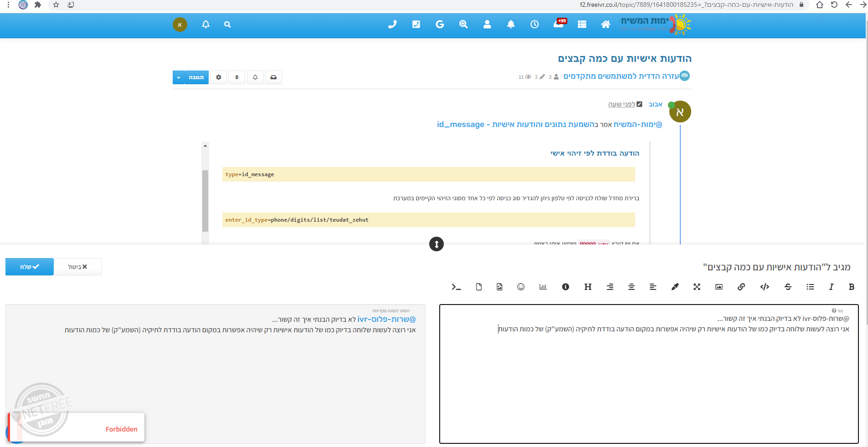Click the insert link icon
The width and height of the screenshot is (868, 447).
click(x=741, y=287)
